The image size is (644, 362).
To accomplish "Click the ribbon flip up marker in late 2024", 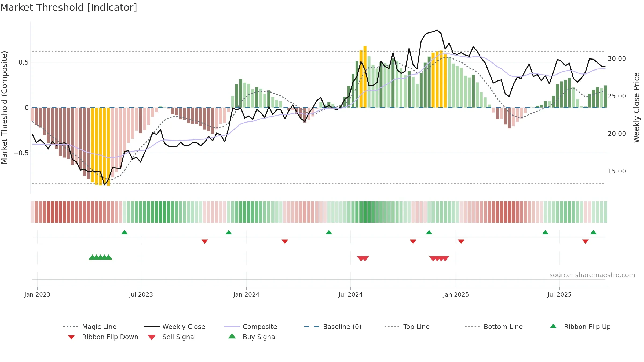I will 429,232.
